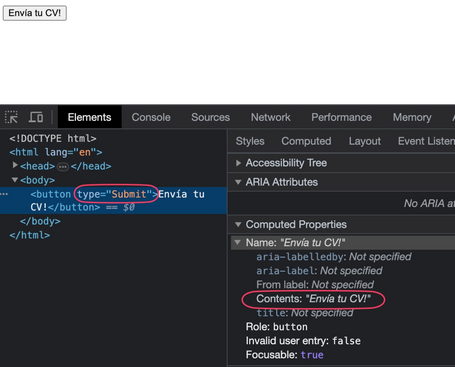Open the Network tab

pos(271,117)
